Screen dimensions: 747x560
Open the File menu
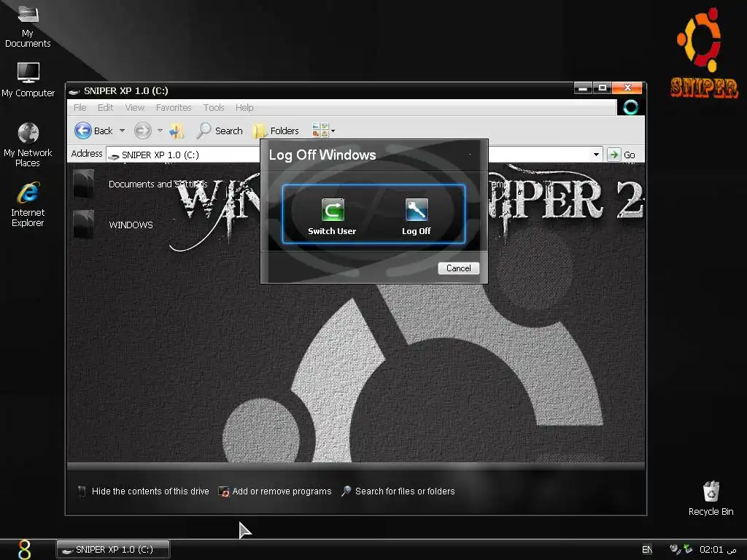pos(80,108)
